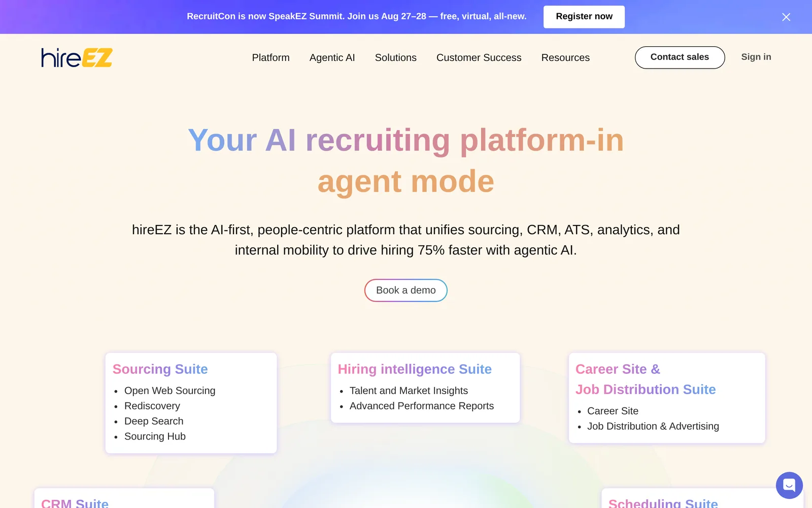Select the Sourcing Hub item
The height and width of the screenshot is (508, 812).
155,436
